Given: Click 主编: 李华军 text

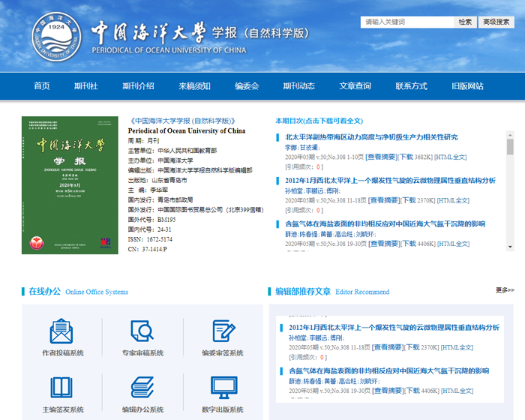Looking at the screenshot, I should 148,190.
